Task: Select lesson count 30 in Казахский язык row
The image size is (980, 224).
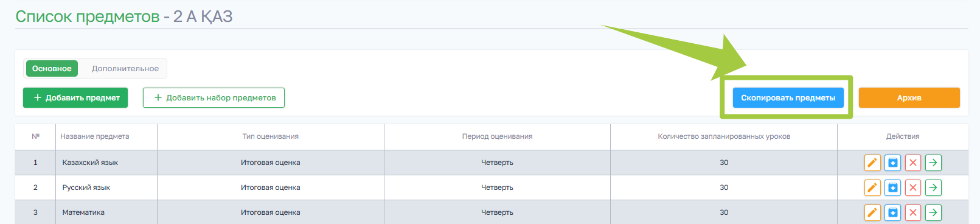Action: coord(724,163)
